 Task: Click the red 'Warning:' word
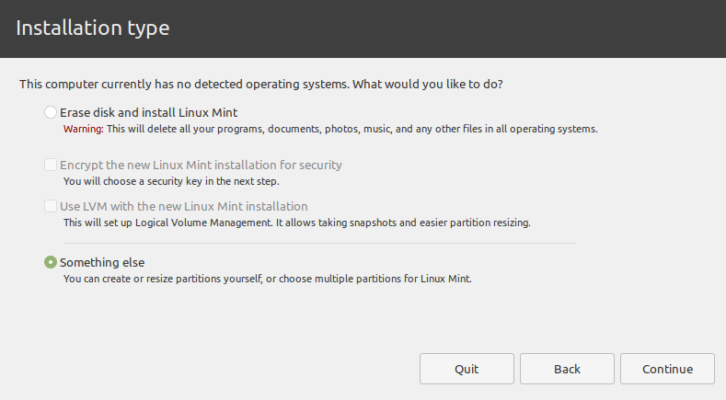[x=83, y=130]
